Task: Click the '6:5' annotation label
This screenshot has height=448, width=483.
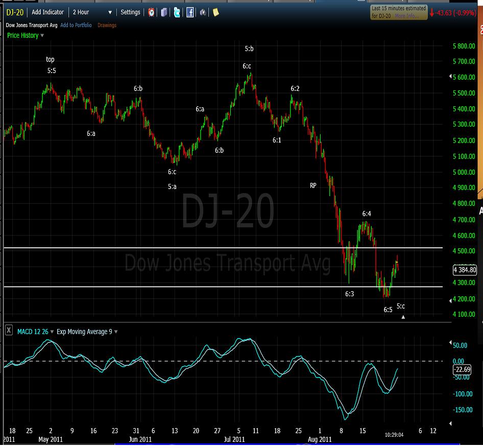Action: (x=388, y=310)
